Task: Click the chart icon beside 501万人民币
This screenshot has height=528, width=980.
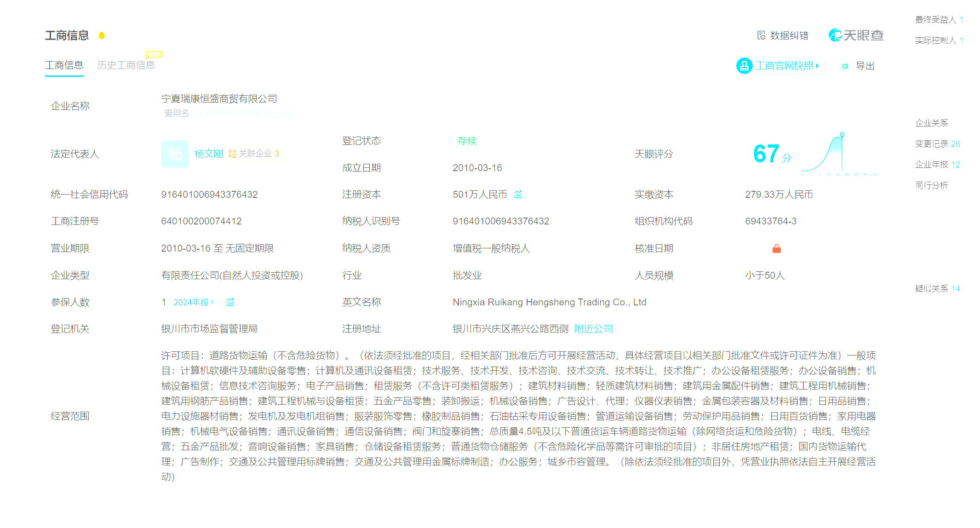Action: tap(518, 195)
